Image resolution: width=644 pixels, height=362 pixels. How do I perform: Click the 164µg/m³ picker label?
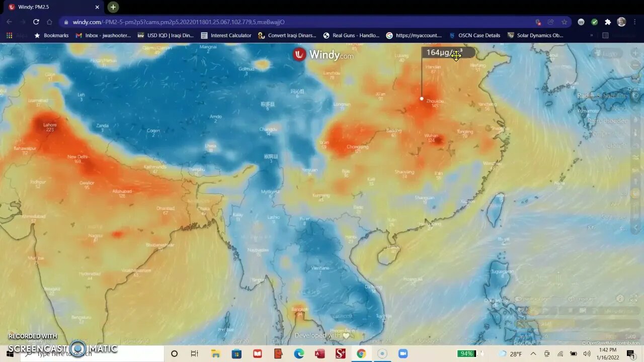pyautogui.click(x=448, y=53)
